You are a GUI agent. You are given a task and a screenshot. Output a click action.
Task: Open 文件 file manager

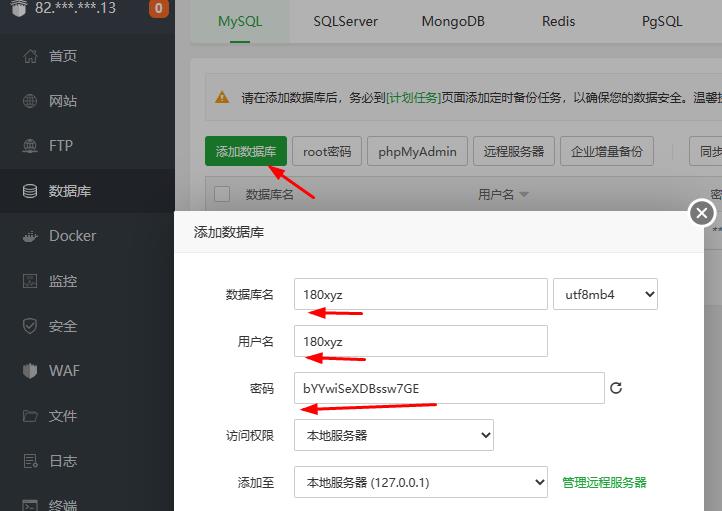click(63, 416)
